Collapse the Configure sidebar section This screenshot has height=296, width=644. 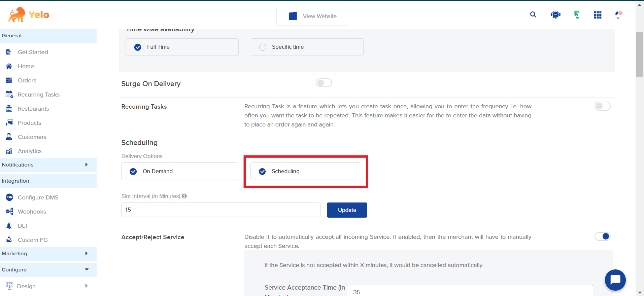tap(48, 270)
